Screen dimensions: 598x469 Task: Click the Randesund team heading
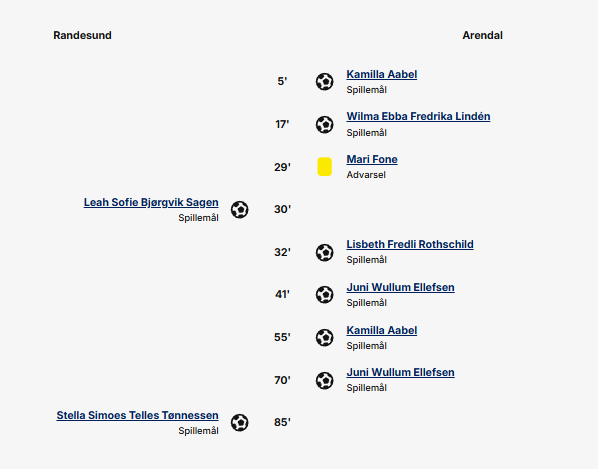[x=82, y=35]
